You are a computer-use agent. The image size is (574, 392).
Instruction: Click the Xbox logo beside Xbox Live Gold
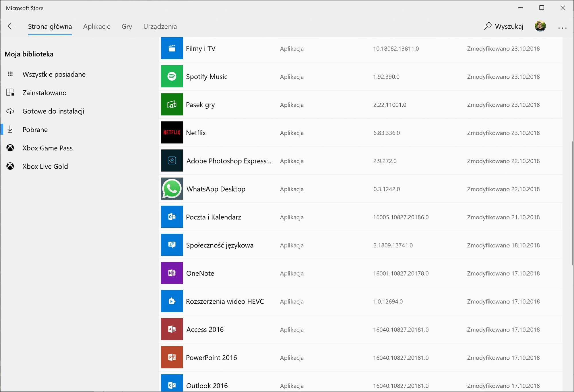point(10,166)
